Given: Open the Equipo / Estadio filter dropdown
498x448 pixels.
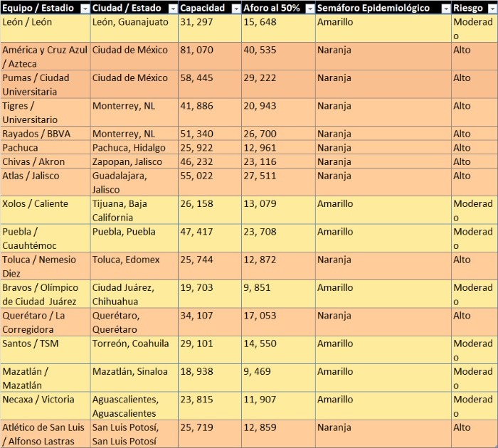Looking at the screenshot, I should point(85,9).
